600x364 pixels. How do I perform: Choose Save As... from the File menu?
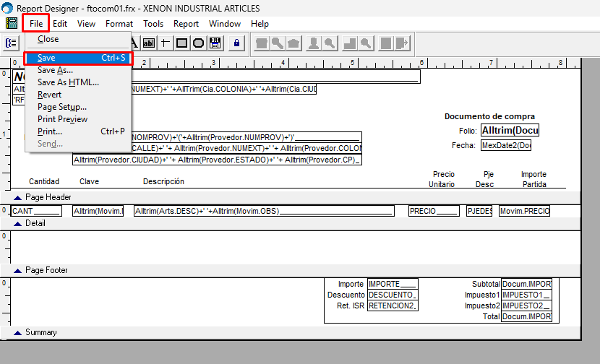coord(78,70)
